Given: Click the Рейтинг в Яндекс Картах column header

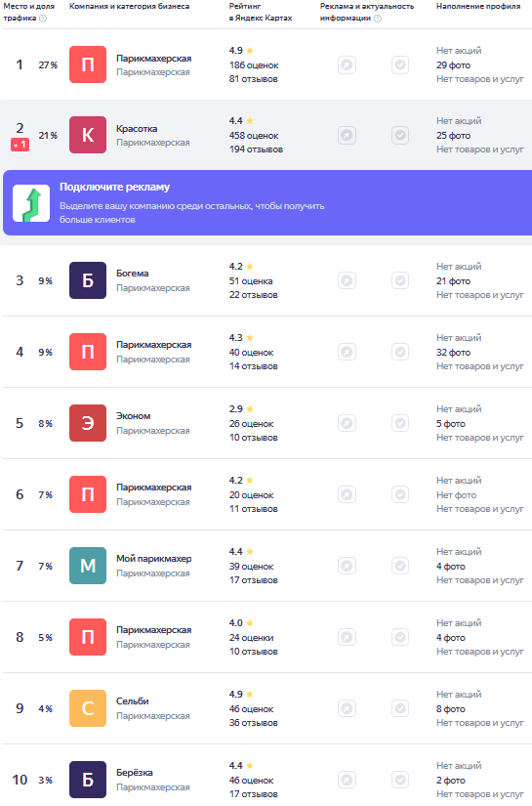Looking at the screenshot, I should point(261,12).
